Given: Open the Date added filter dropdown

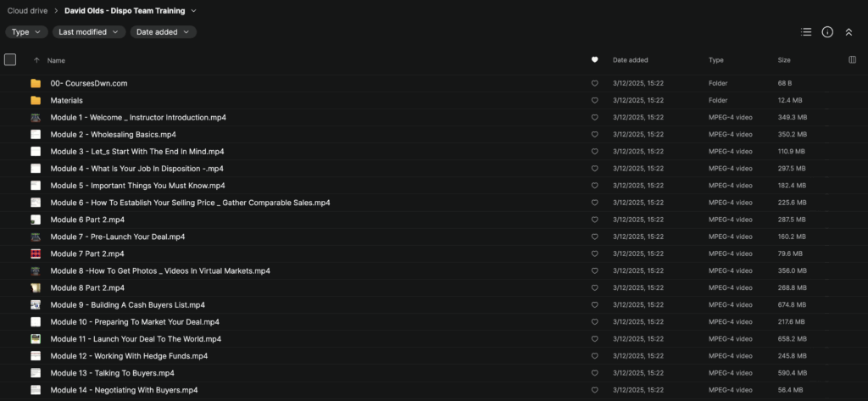Looking at the screenshot, I should tap(163, 32).
